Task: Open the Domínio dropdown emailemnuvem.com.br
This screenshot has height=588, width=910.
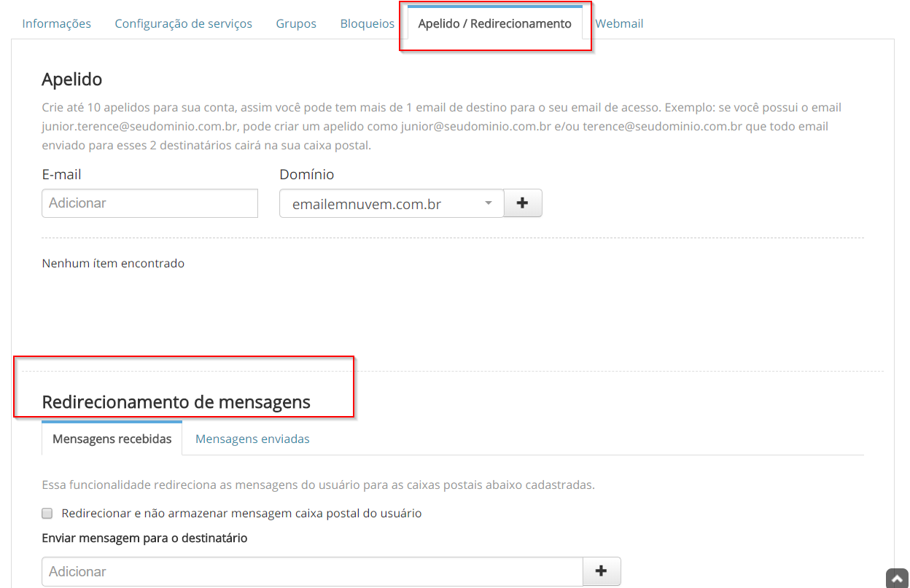Action: pyautogui.click(x=391, y=204)
